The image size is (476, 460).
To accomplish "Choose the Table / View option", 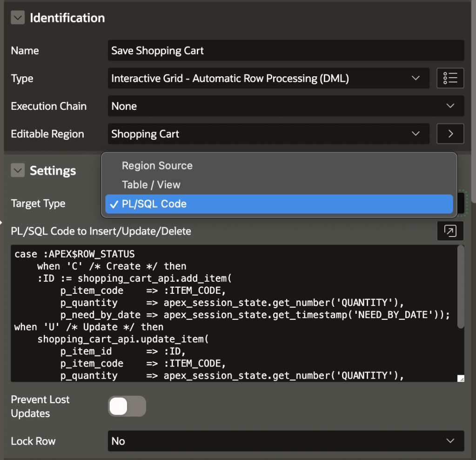I will pyautogui.click(x=151, y=184).
